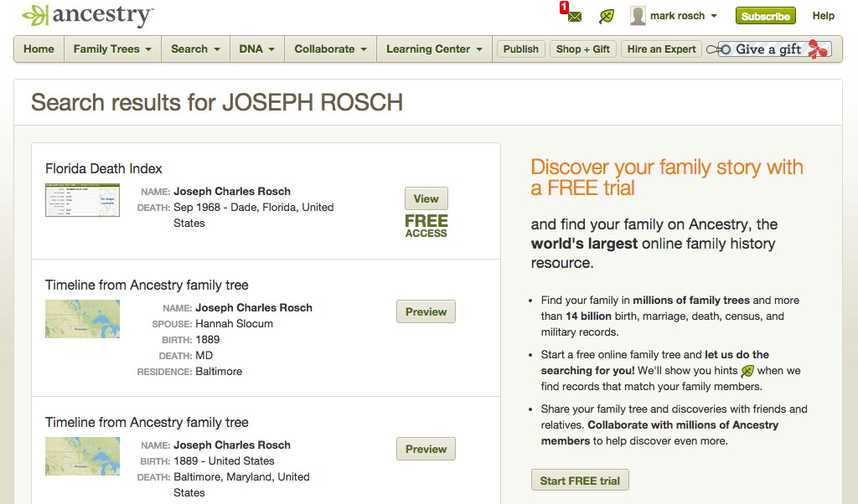This screenshot has height=504, width=858.
Task: Expand the Collaborate menu
Action: [330, 49]
